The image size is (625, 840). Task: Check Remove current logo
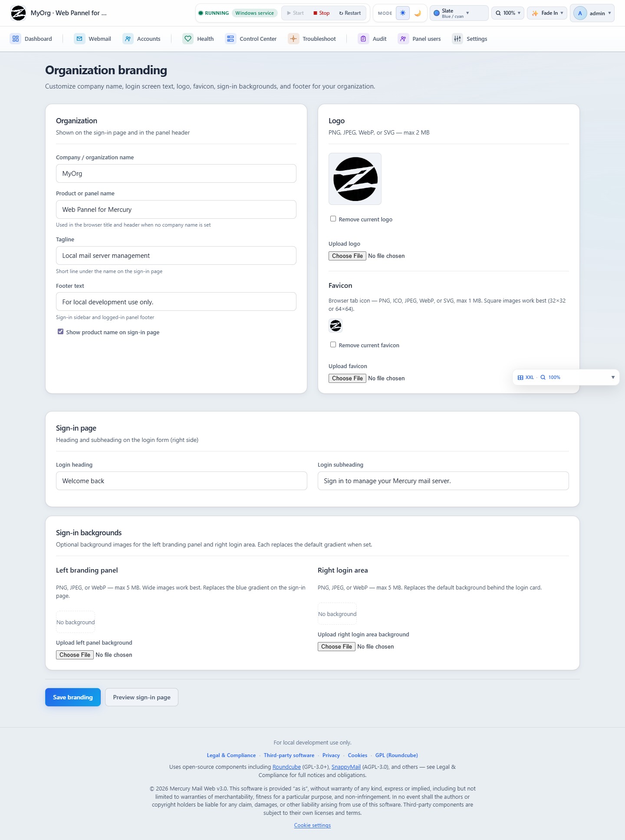coord(333,219)
